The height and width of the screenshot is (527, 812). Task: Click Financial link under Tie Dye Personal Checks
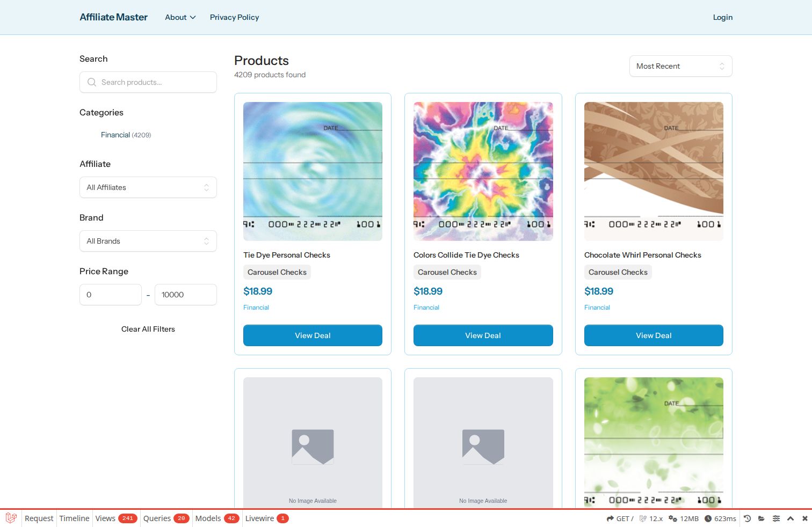256,308
